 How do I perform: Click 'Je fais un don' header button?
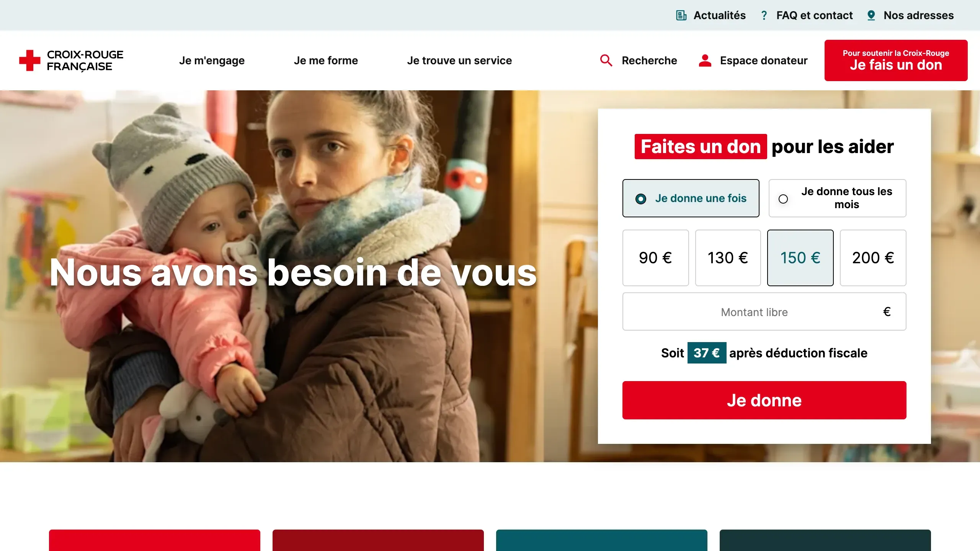(x=896, y=60)
